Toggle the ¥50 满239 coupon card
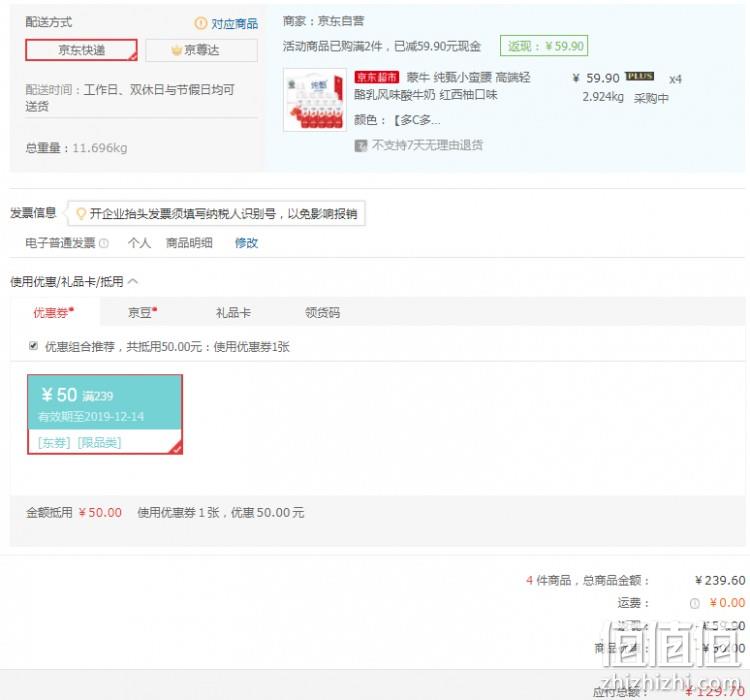750x700 pixels. (105, 414)
